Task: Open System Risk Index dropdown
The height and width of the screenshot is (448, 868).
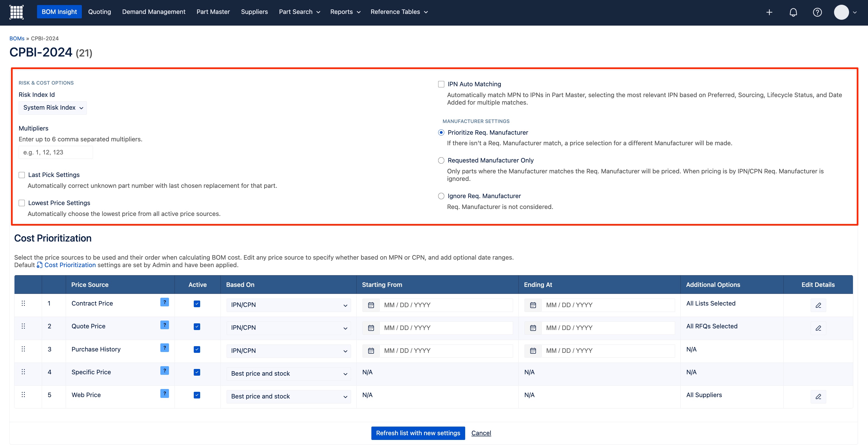Action: (53, 108)
